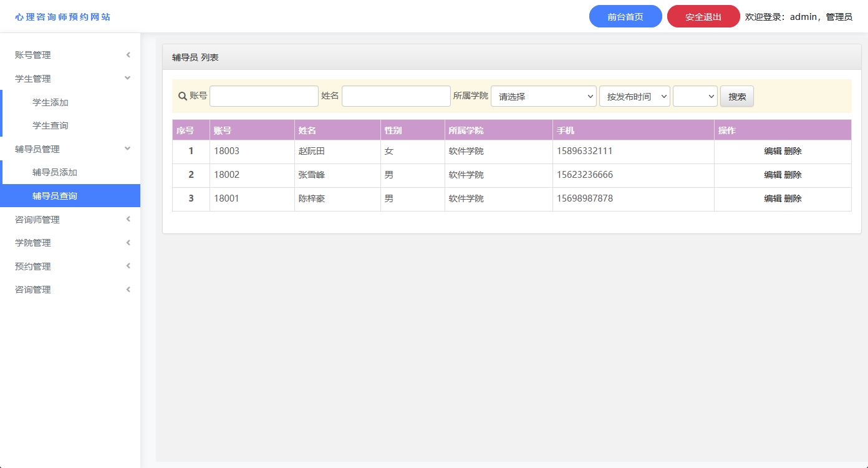Viewport: 868px width, 468px height.
Task: Click account number 18003
Action: [x=226, y=151]
